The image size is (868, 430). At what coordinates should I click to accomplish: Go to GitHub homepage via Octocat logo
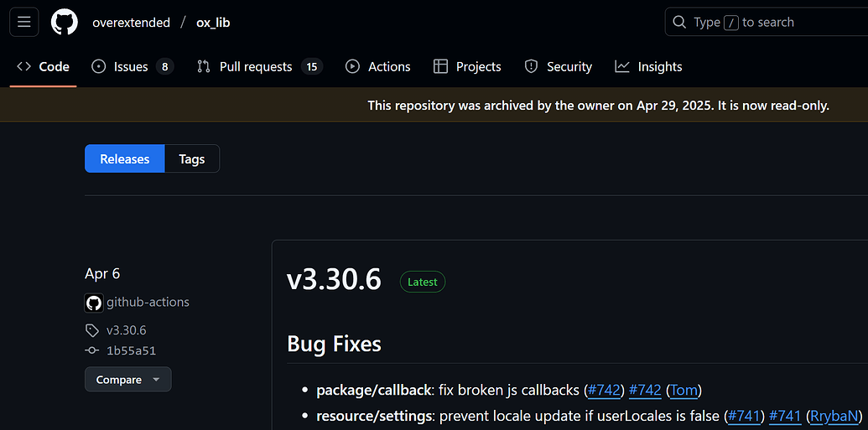pos(65,22)
